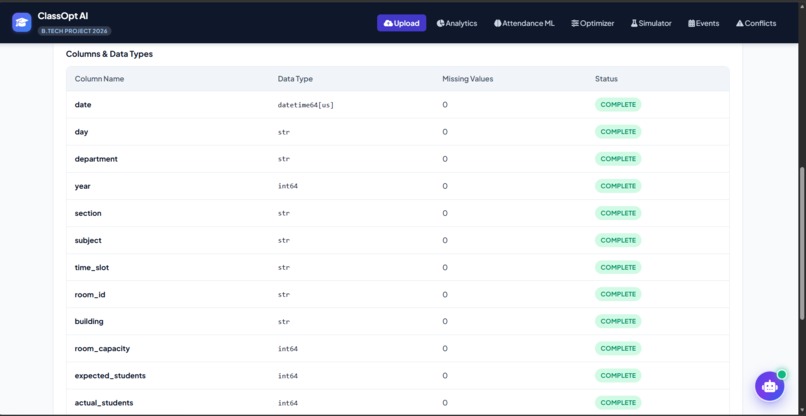Click missing value 0 in time_slot row
This screenshot has height=416, width=806.
(x=445, y=267)
